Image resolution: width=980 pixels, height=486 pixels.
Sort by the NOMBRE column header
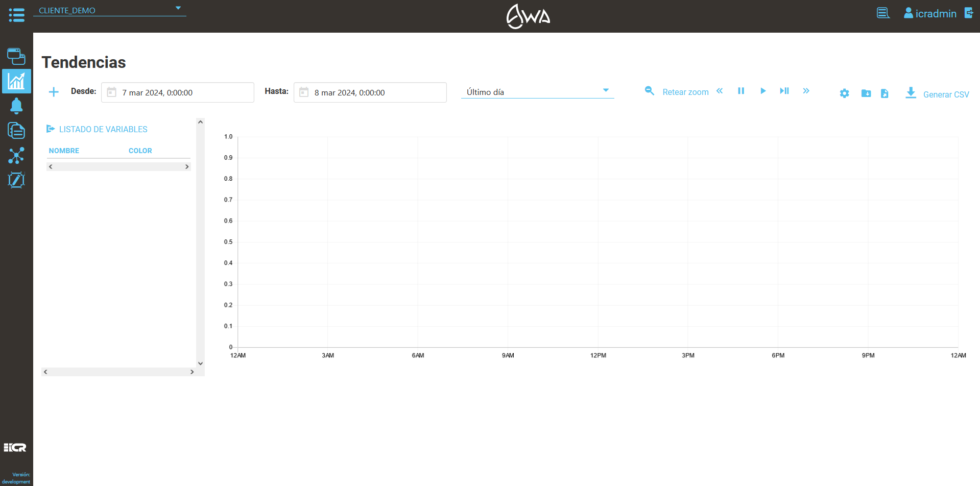coord(64,151)
